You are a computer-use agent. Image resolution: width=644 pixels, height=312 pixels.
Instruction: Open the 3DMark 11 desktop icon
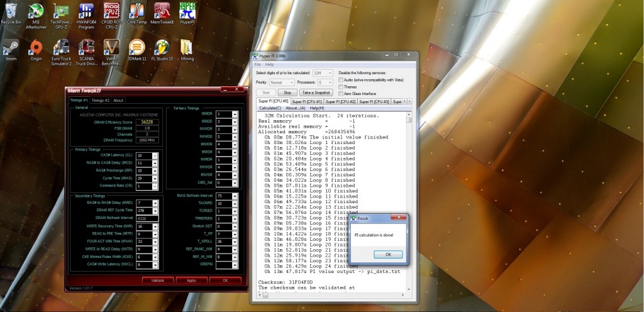[x=136, y=50]
